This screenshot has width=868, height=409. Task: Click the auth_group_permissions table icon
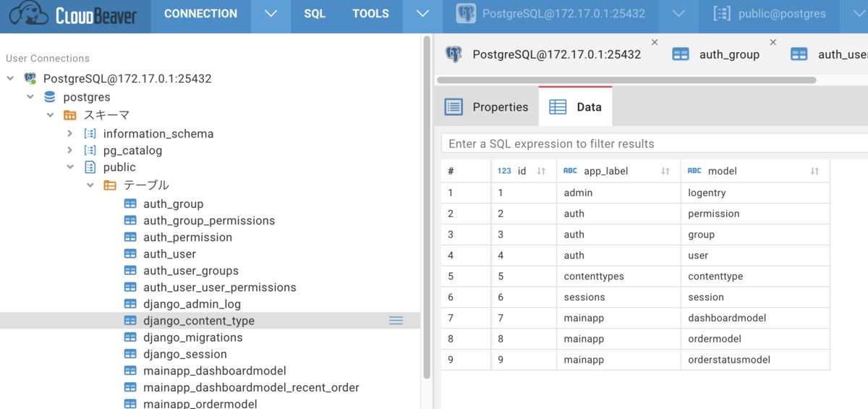(130, 221)
